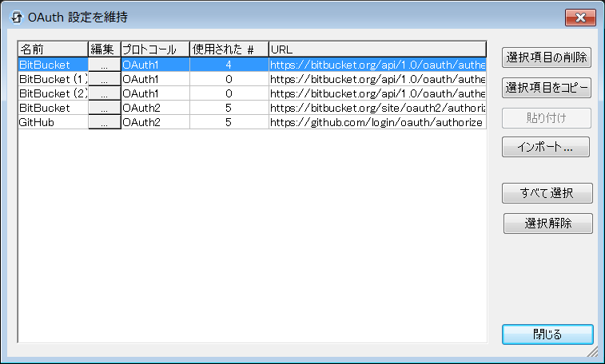Select the GitHub name cell
The image size is (605, 364).
pyautogui.click(x=53, y=122)
